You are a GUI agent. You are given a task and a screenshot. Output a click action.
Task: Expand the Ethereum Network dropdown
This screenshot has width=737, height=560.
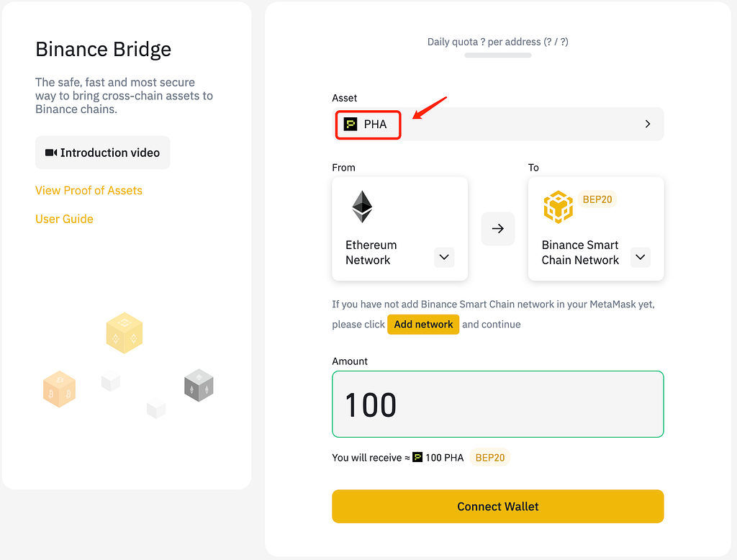444,257
